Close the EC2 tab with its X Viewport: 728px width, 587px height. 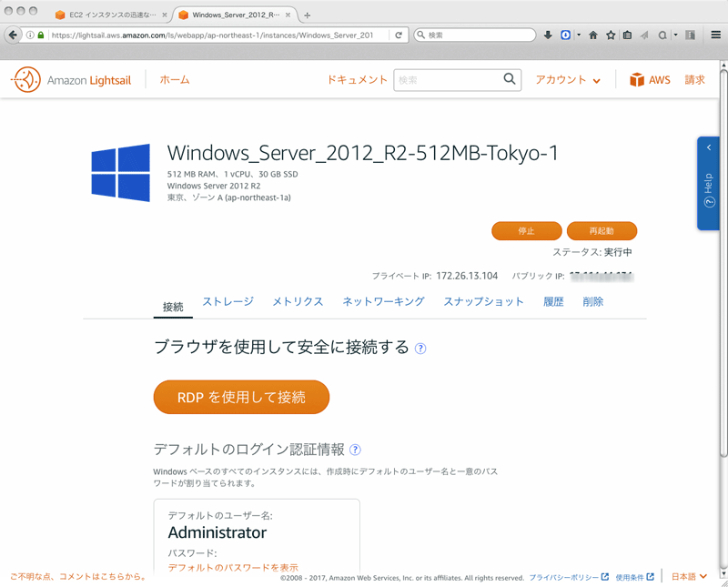(165, 15)
